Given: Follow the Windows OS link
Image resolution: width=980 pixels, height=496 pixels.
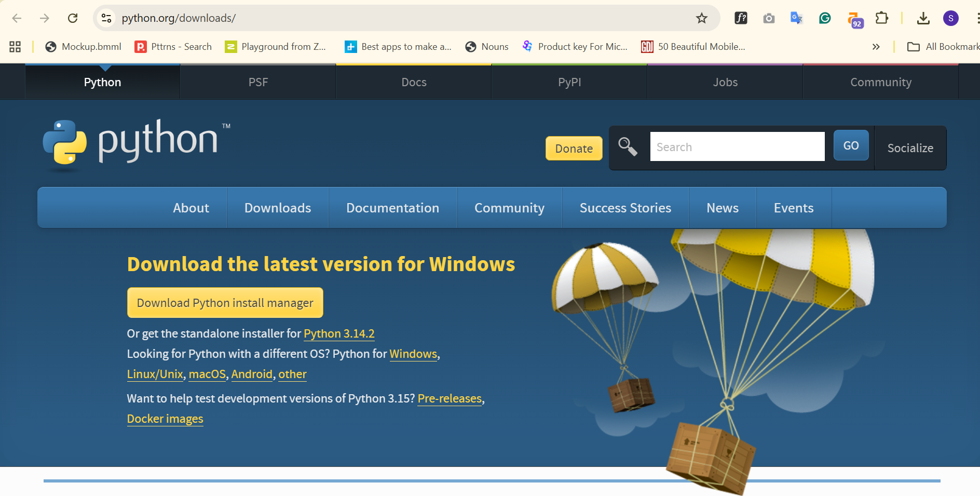Looking at the screenshot, I should pyautogui.click(x=413, y=354).
